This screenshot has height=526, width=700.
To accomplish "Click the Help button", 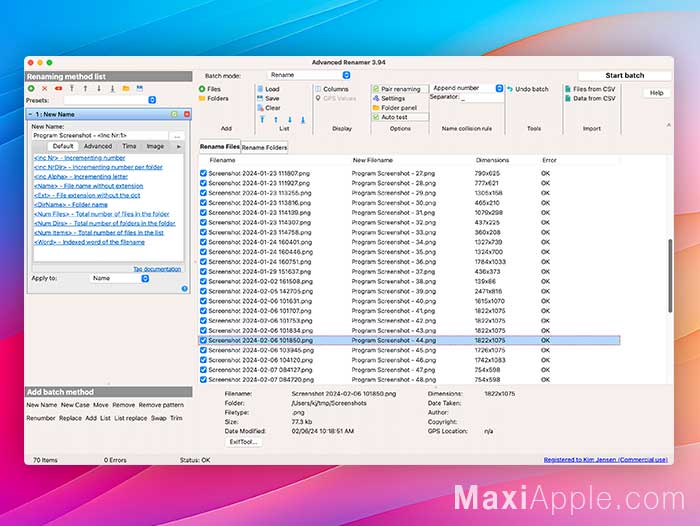I will [x=656, y=93].
